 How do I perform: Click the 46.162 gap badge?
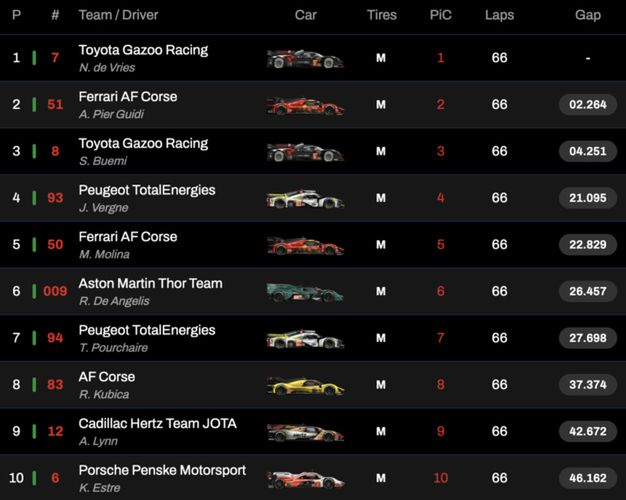(x=588, y=479)
